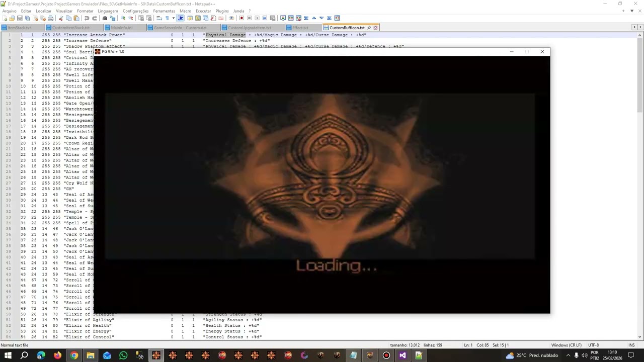Open the Plugins menu
Screen dimensions: 644x362
point(222,11)
